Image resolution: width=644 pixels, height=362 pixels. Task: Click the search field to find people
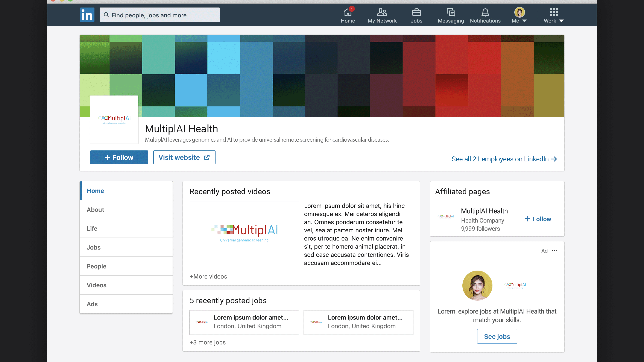[x=159, y=15]
